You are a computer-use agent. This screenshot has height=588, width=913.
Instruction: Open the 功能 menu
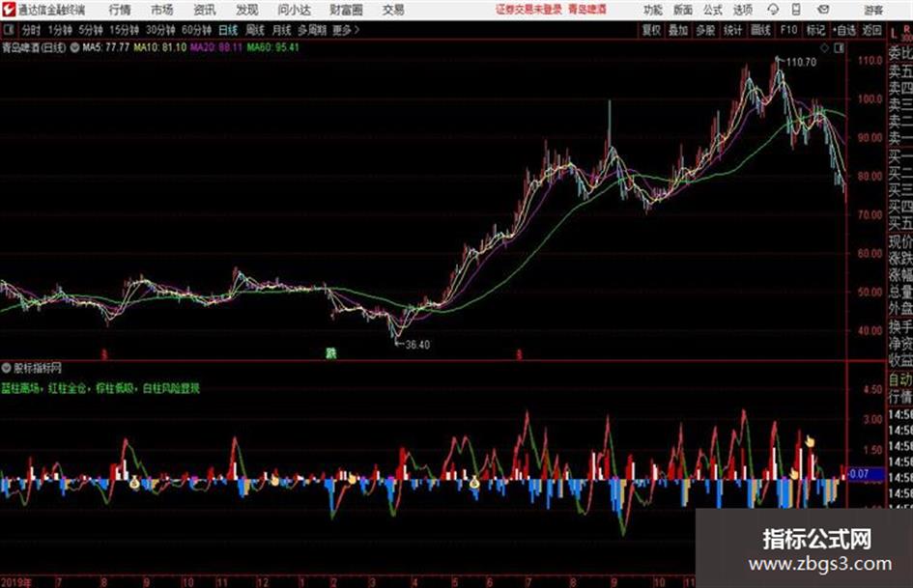(653, 10)
